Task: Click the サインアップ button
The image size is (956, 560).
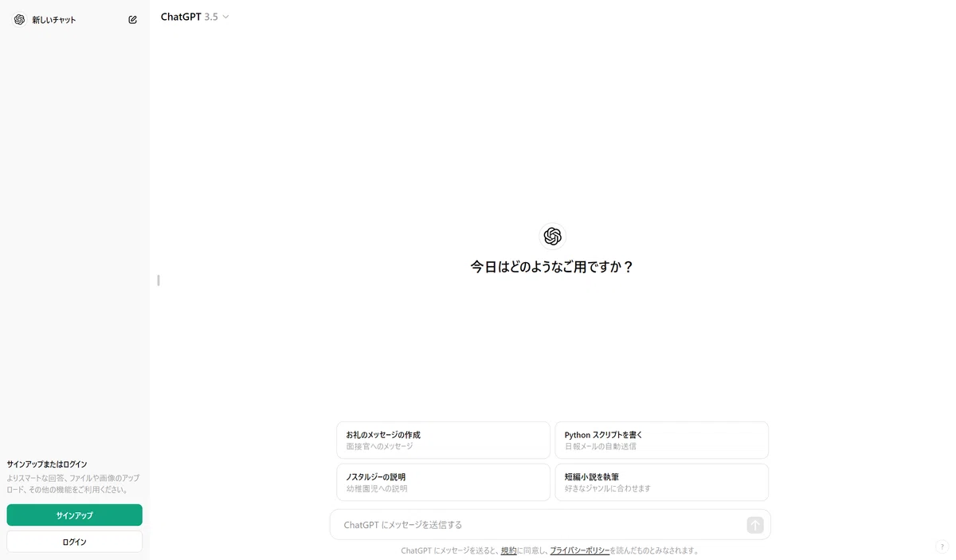Action: pyautogui.click(x=75, y=515)
